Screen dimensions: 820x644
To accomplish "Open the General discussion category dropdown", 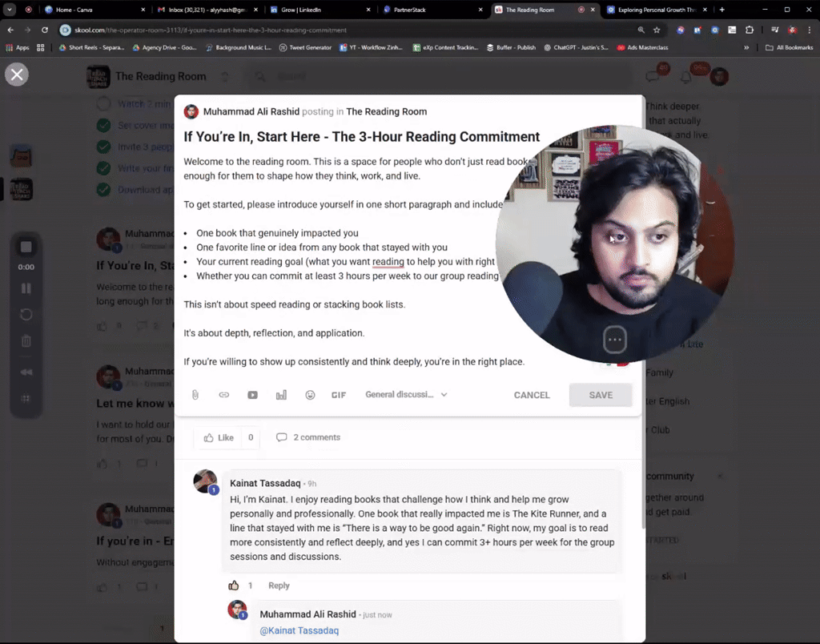I will click(406, 394).
